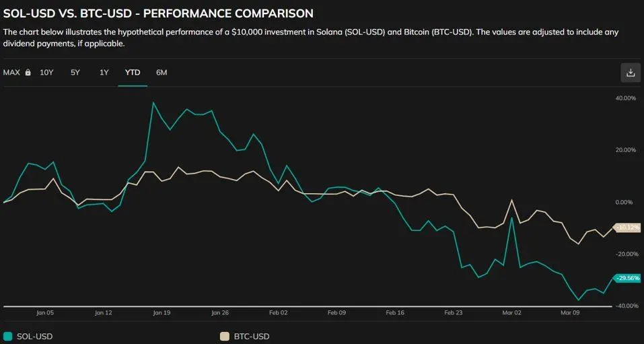Switch to the 10Y range tab
This screenshot has width=644, height=344.
(46, 73)
